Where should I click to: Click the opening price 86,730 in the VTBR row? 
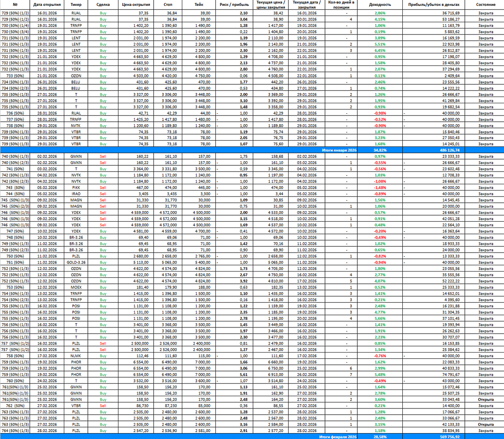(143, 406)
